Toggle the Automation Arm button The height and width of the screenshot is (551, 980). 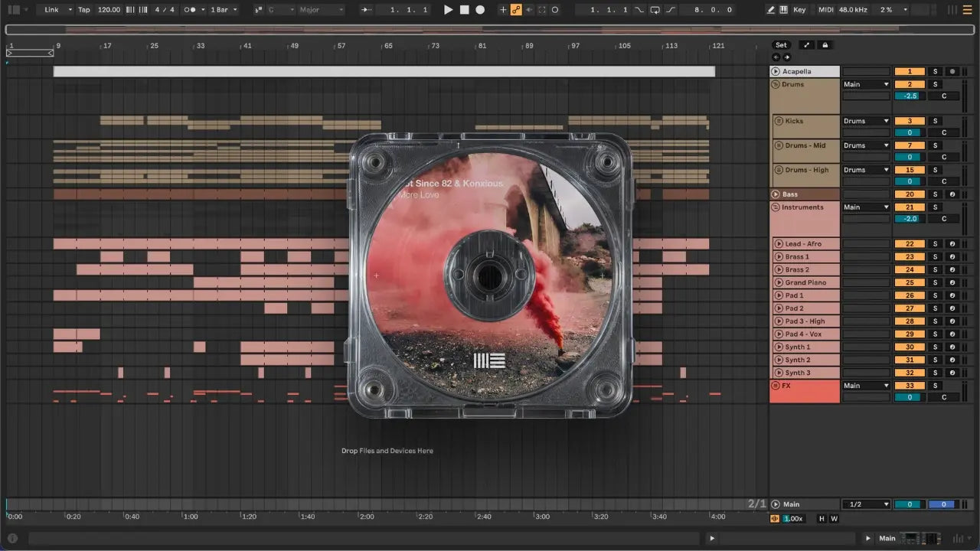click(x=516, y=10)
